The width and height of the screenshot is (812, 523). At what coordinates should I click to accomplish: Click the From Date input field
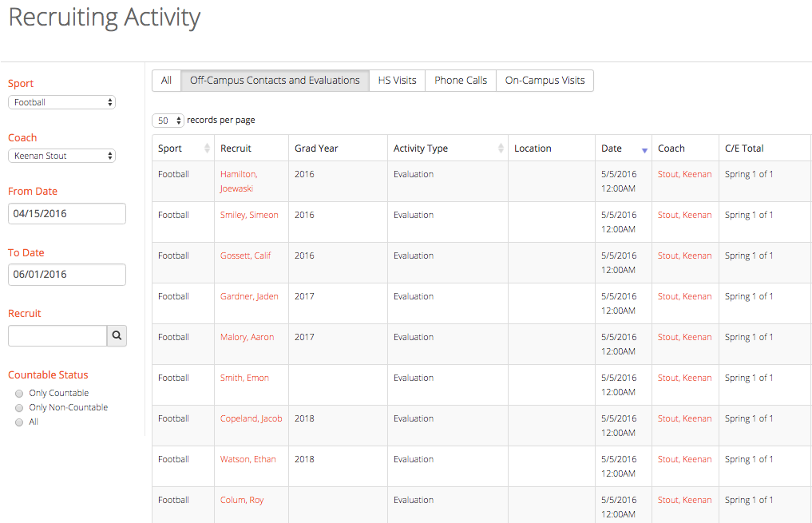pyautogui.click(x=67, y=213)
